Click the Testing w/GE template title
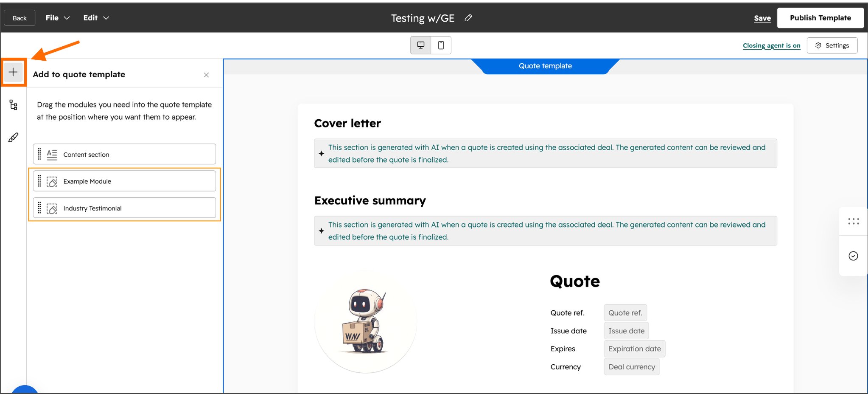Viewport: 868px width, 394px height. 423,18
